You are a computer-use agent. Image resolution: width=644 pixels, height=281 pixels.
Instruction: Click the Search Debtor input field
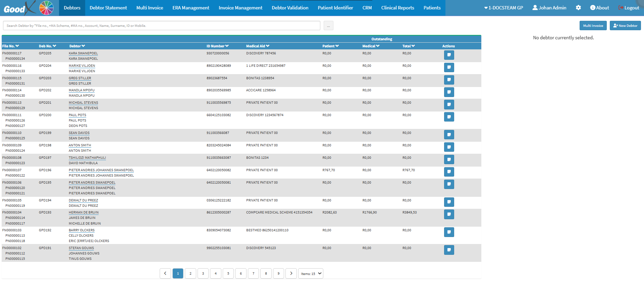[x=161, y=26]
